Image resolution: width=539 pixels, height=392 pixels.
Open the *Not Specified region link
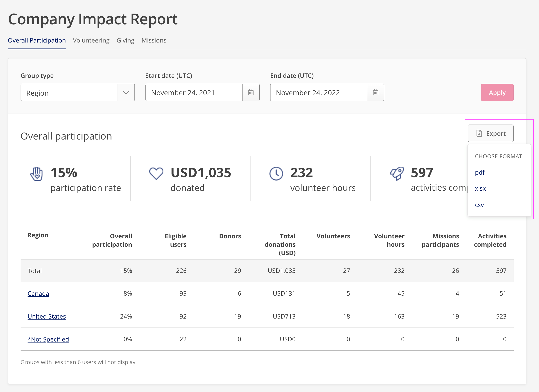click(x=48, y=339)
